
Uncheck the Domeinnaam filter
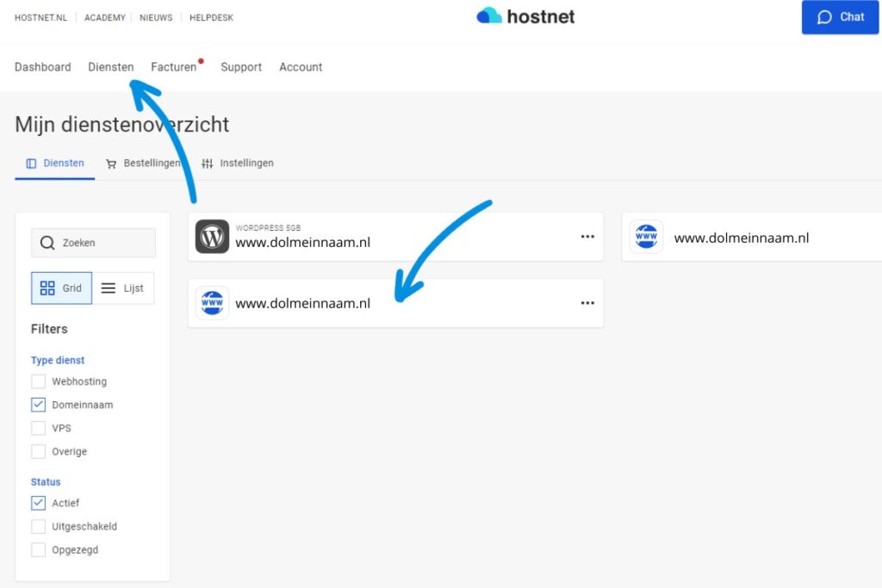(38, 405)
